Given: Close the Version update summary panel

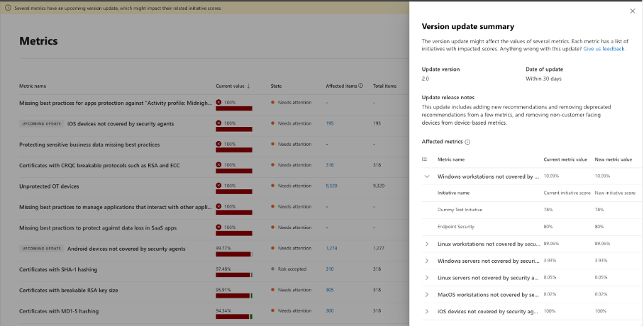Looking at the screenshot, I should [x=633, y=11].
